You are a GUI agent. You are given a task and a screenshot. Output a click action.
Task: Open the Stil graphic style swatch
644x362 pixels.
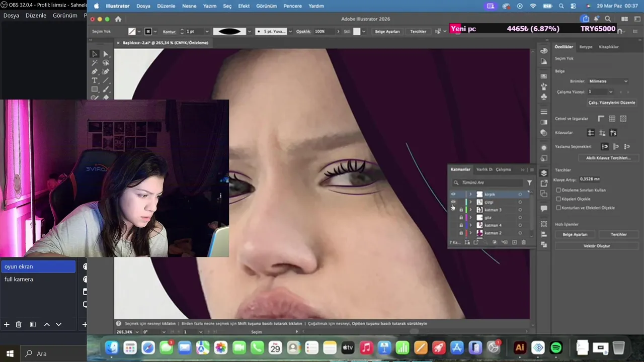[x=357, y=31]
